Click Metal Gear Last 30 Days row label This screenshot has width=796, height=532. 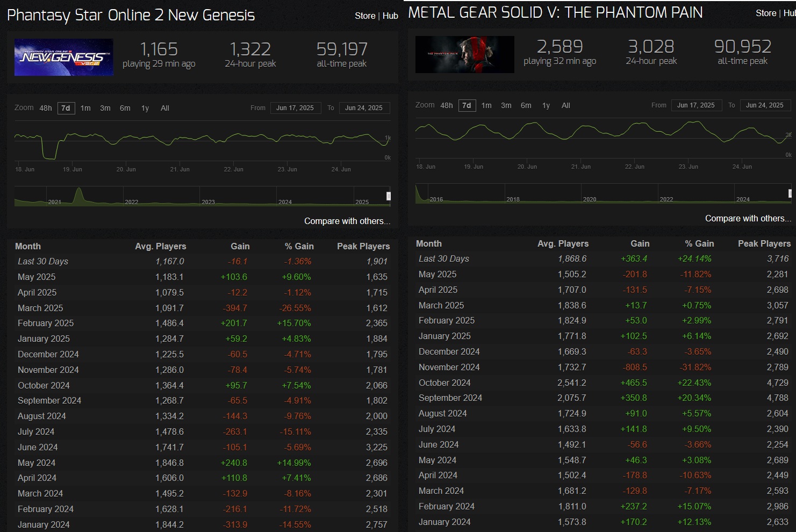coord(444,258)
